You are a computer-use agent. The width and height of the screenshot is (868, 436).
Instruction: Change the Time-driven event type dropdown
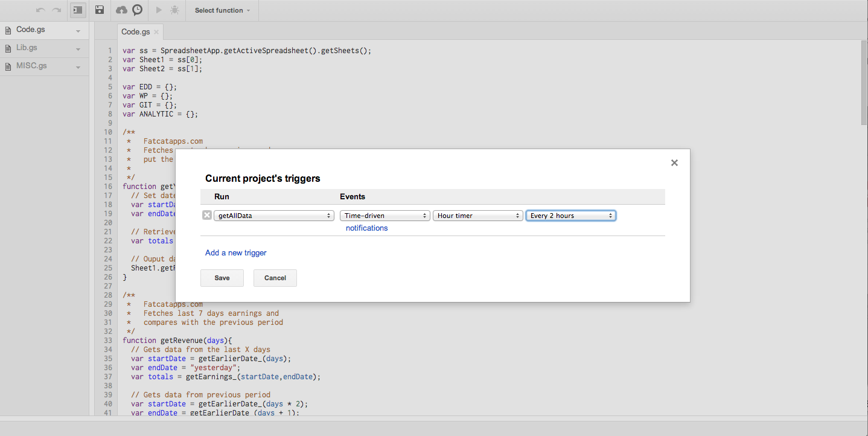point(385,216)
